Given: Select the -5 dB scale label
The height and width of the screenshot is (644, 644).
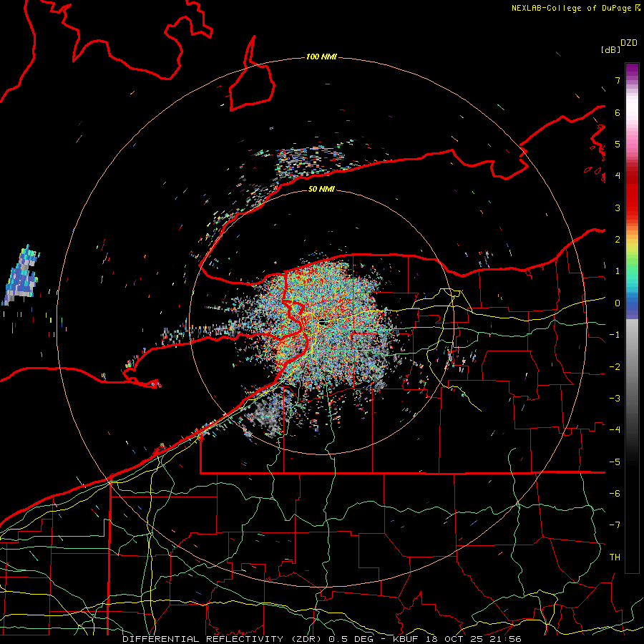Looking at the screenshot, I should coord(615,462).
